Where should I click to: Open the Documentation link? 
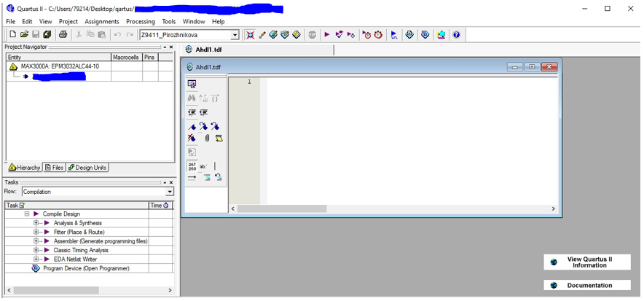[587, 286]
